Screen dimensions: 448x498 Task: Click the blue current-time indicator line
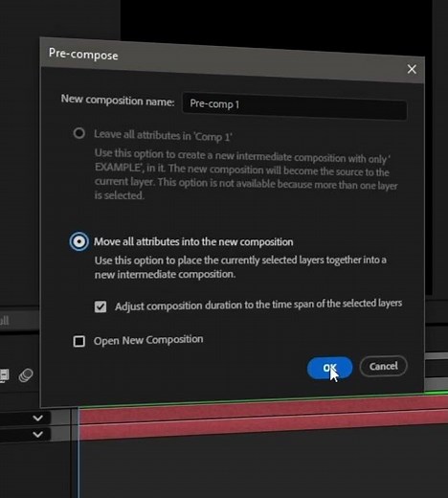point(78,453)
